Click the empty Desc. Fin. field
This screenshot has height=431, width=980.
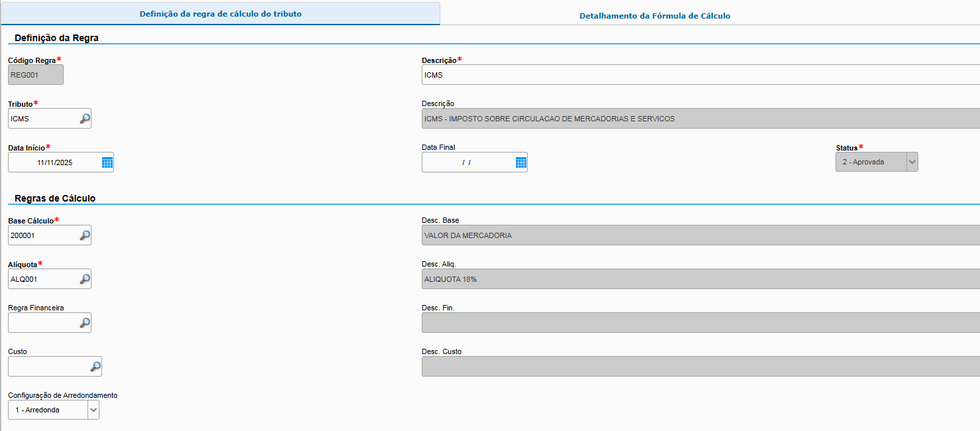pyautogui.click(x=701, y=323)
